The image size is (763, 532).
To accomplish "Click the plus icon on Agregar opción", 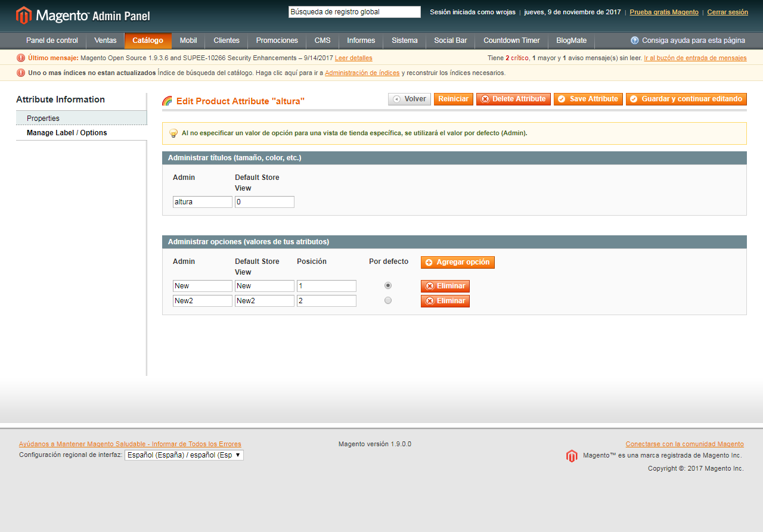I will point(429,262).
